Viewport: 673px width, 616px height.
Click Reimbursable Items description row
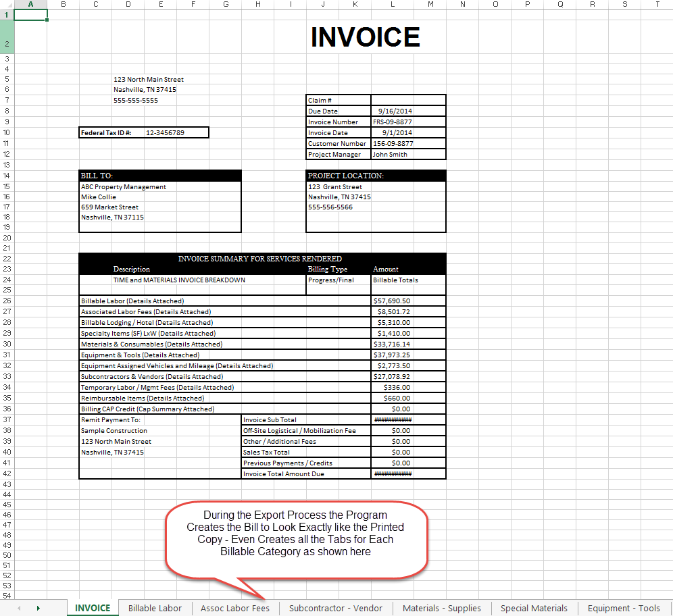pos(225,398)
